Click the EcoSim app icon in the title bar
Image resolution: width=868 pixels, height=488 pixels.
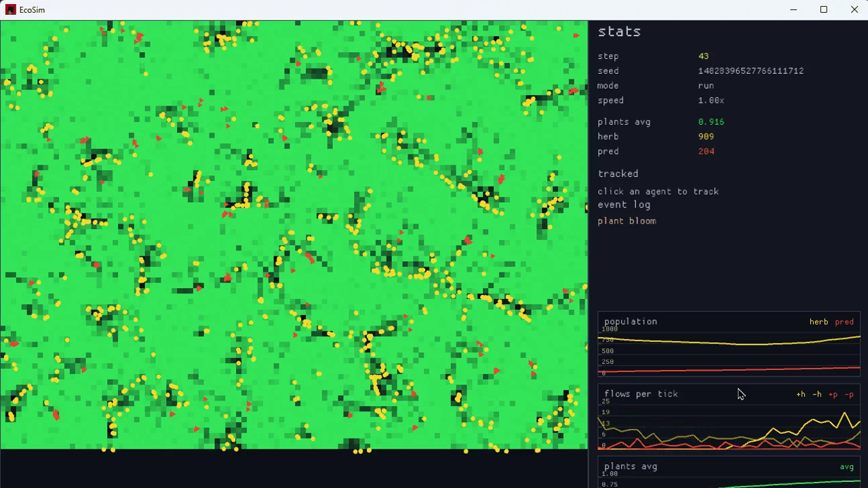click(x=10, y=9)
